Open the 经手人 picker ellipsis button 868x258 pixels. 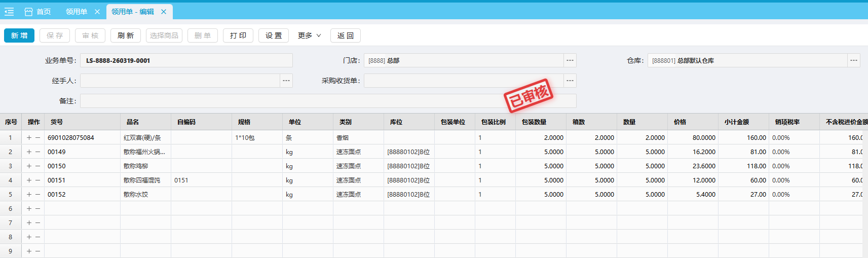coord(286,81)
